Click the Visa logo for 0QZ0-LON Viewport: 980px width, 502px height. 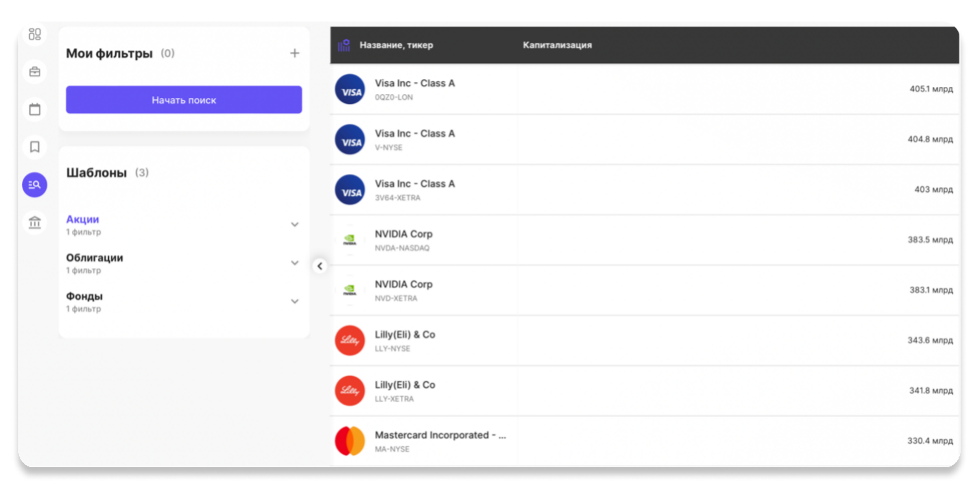click(x=350, y=90)
